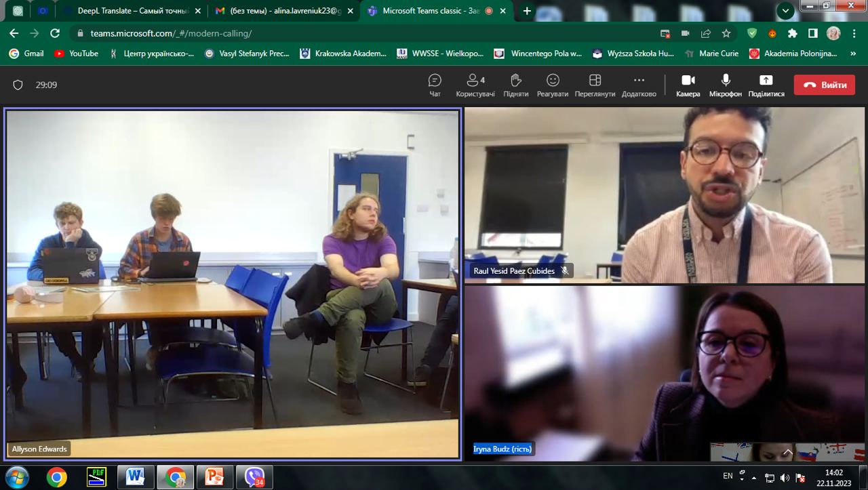Open the view options (Переглянути)
Viewport: 868px width, 490px height.
[x=595, y=85]
